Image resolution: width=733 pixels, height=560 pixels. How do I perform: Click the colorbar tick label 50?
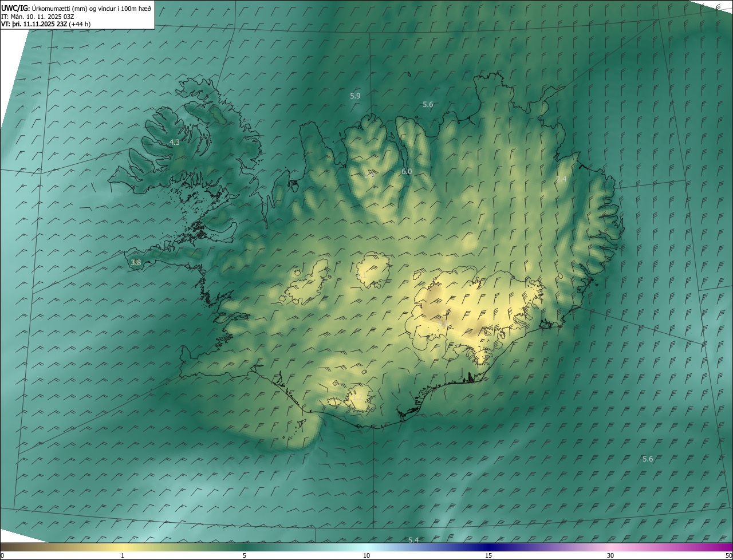coord(728,555)
